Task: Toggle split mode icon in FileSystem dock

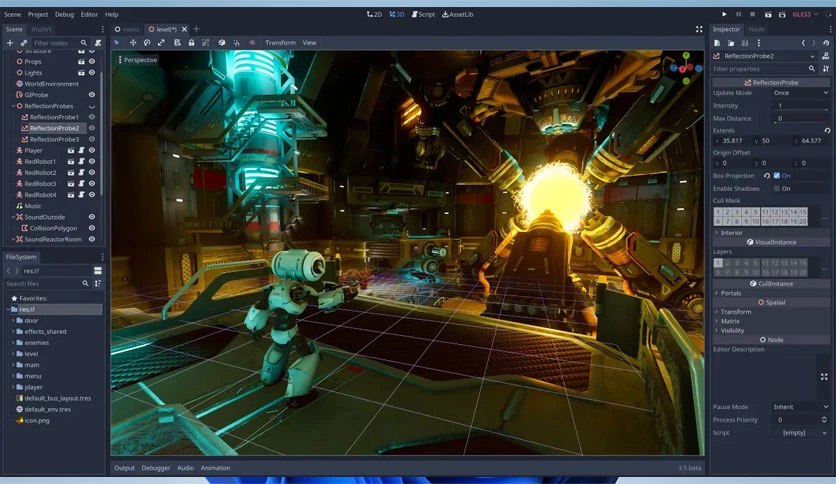Action: [x=98, y=271]
